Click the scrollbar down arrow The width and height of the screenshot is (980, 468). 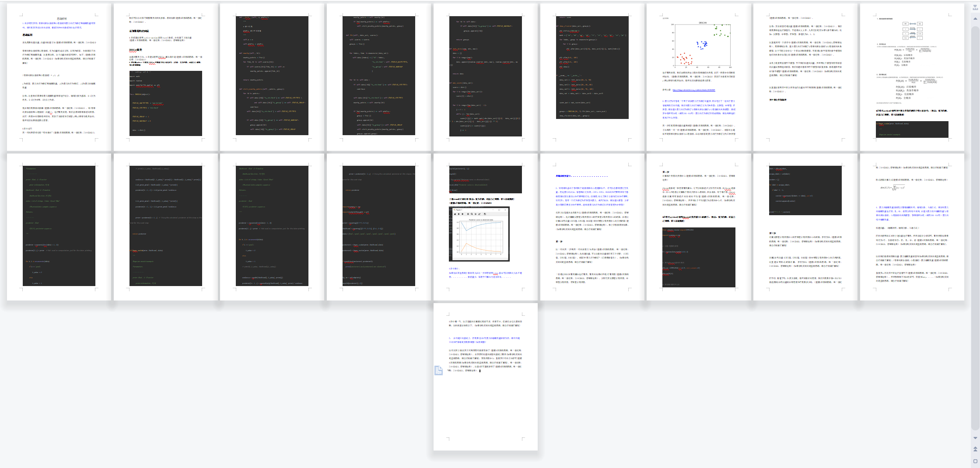[975, 438]
